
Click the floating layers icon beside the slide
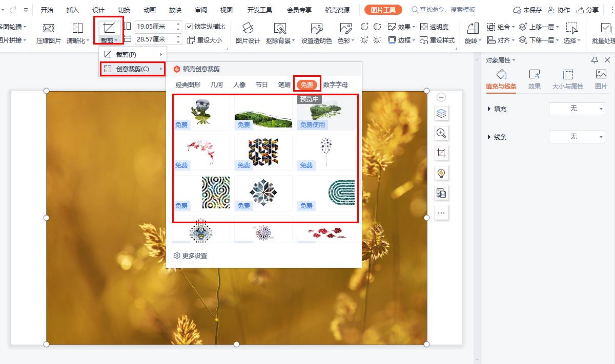[441, 113]
